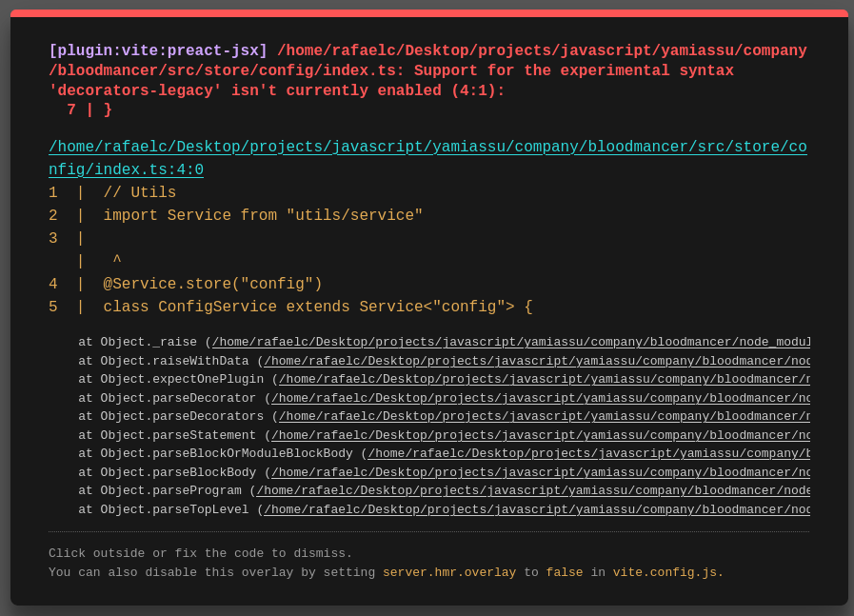Click the 'vite.config.js.' file name text
The image size is (854, 616).
click(x=668, y=572)
